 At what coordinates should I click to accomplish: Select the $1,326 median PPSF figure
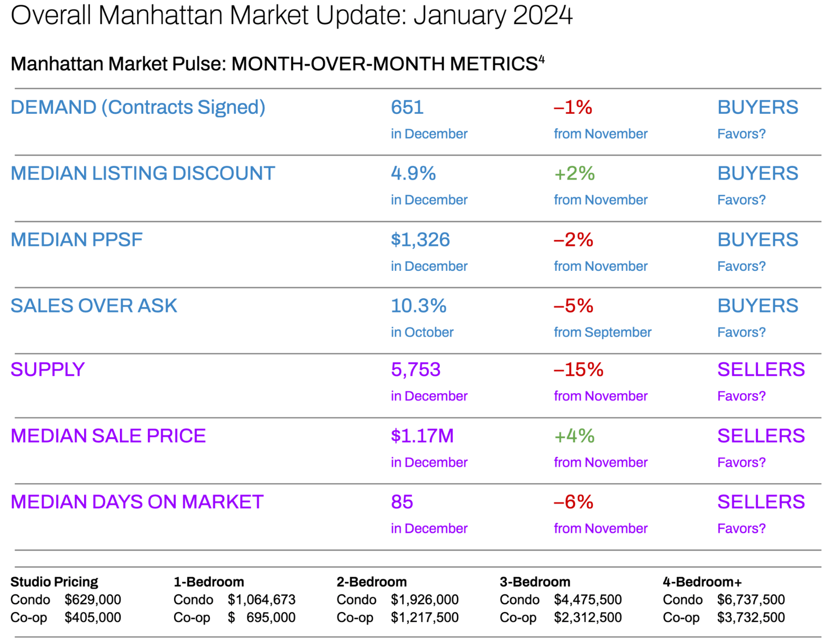(420, 240)
